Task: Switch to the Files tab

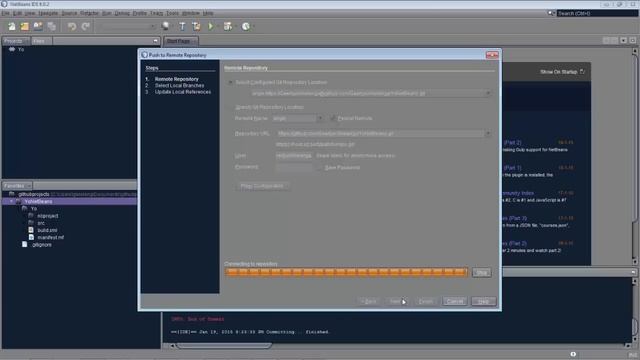Action: coord(41,41)
